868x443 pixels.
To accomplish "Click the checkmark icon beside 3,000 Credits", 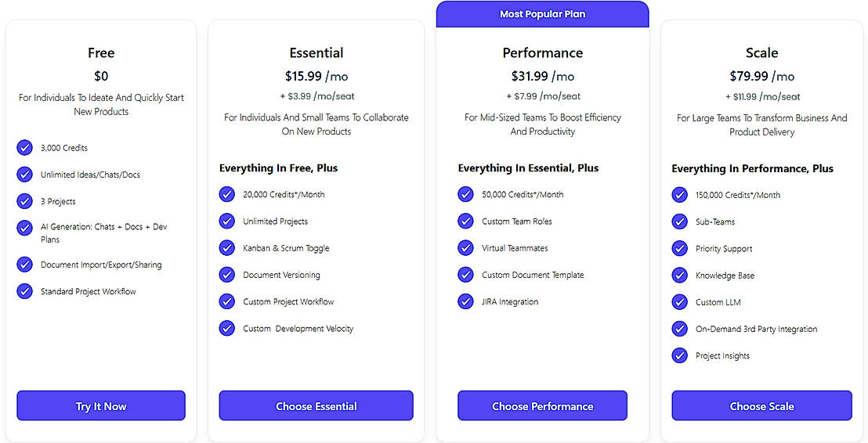I will point(25,147).
